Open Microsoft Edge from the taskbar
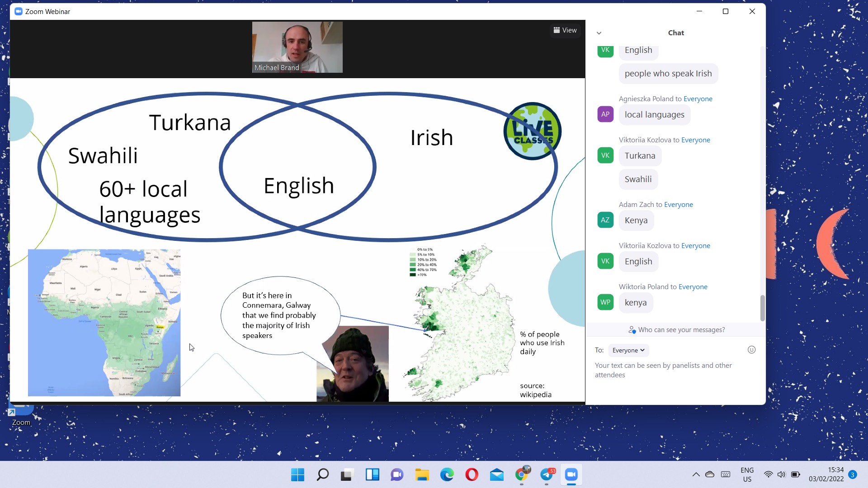The height and width of the screenshot is (488, 868). pyautogui.click(x=447, y=475)
